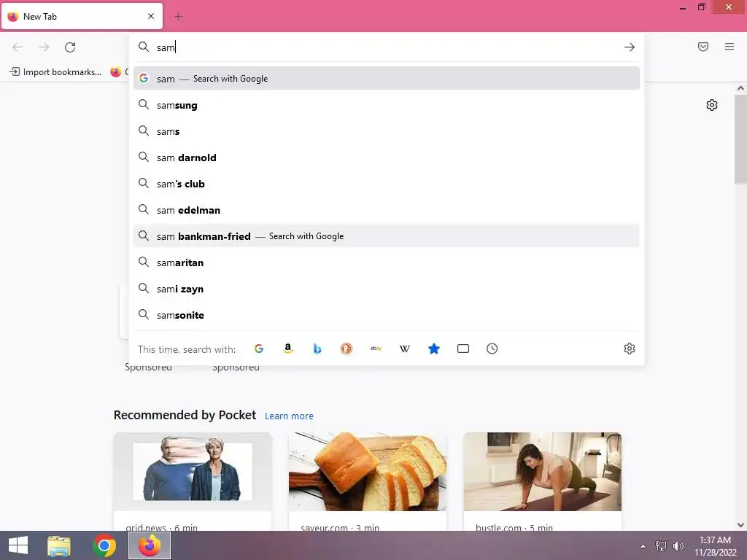Open the Firefox application menu
Viewport: 747px width, 560px height.
[x=729, y=47]
